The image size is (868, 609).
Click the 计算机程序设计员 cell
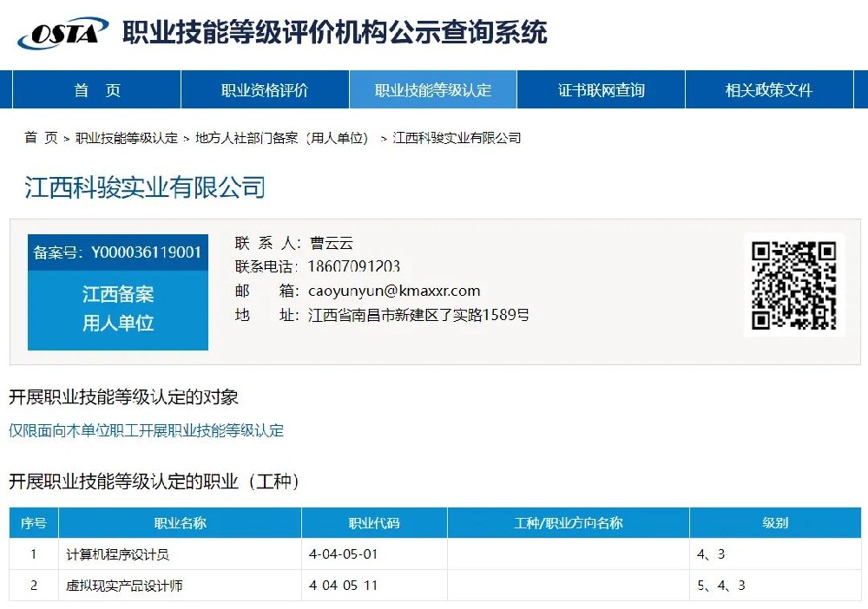(x=180, y=554)
